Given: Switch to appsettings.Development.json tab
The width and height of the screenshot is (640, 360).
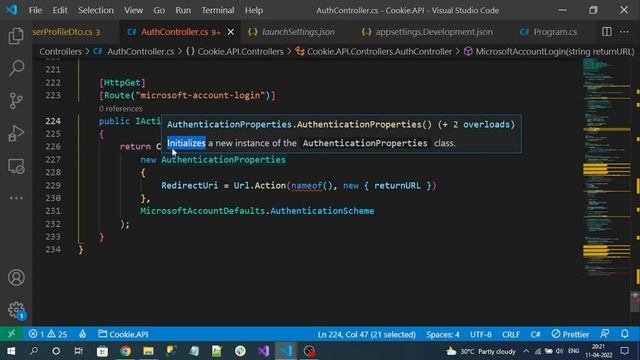Looking at the screenshot, I should click(x=427, y=32).
